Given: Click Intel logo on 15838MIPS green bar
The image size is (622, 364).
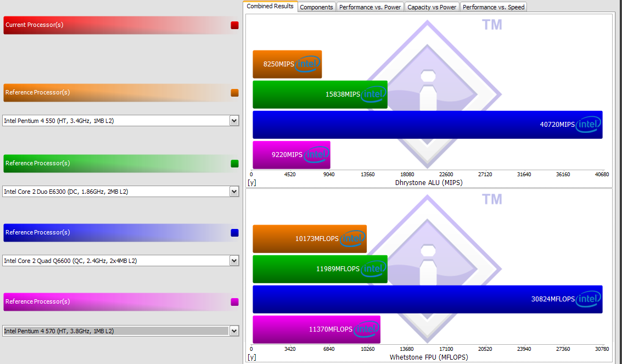Looking at the screenshot, I should pos(373,94).
